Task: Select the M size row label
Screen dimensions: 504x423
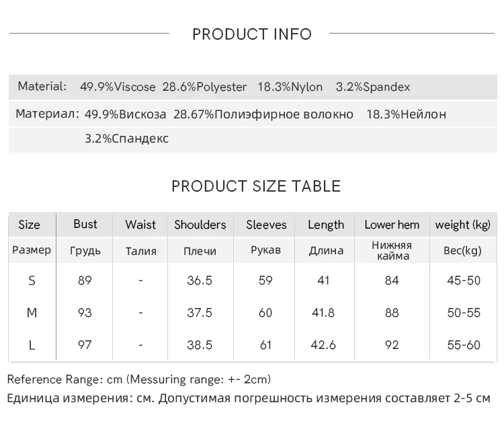Action: (x=32, y=313)
